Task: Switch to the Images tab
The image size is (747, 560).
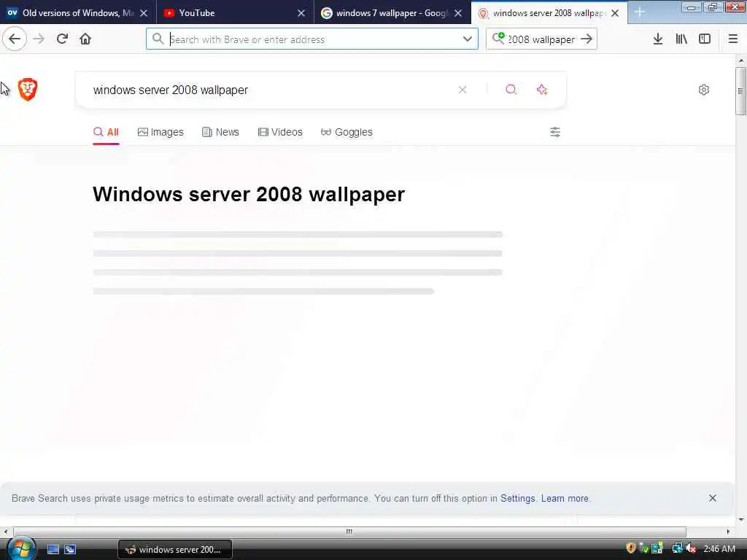Action: (160, 132)
